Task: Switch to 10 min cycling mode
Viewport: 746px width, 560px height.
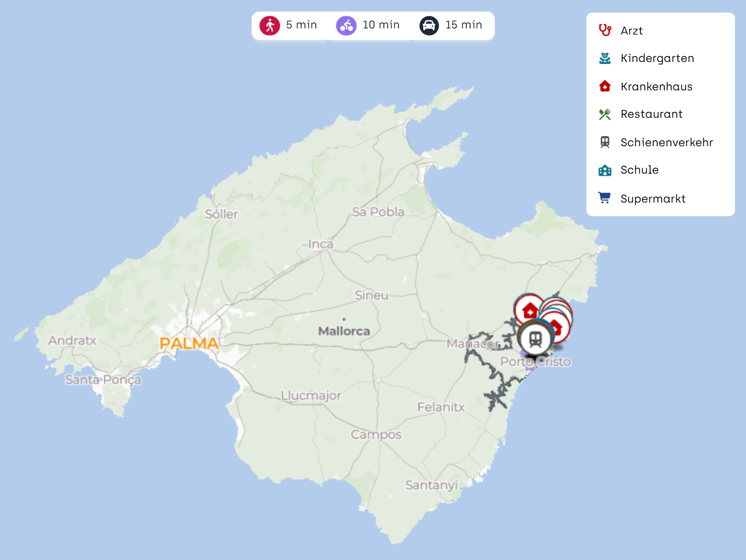Action: point(346,25)
